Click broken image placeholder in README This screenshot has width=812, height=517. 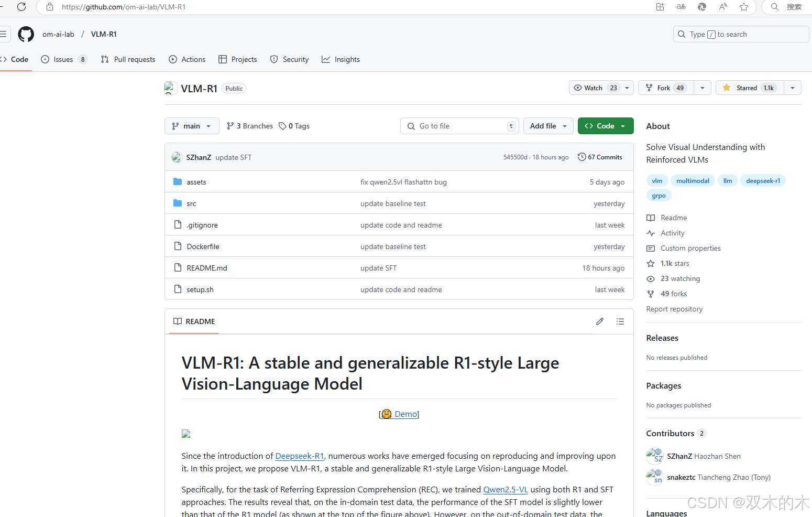(186, 434)
